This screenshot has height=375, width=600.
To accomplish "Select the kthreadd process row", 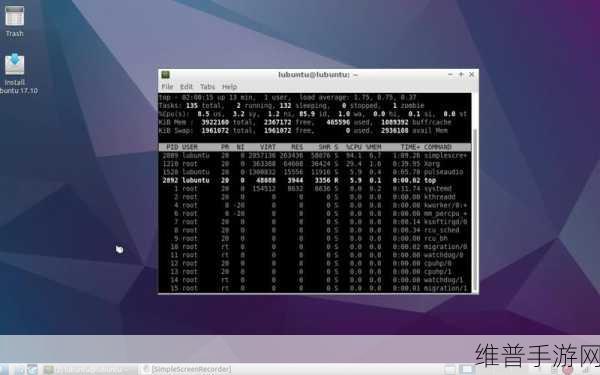I will tap(315, 197).
